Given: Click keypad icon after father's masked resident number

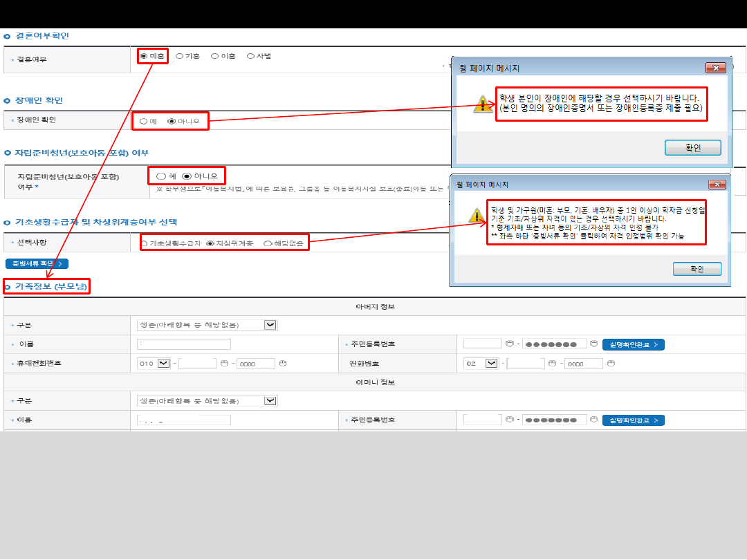Looking at the screenshot, I should (593, 344).
